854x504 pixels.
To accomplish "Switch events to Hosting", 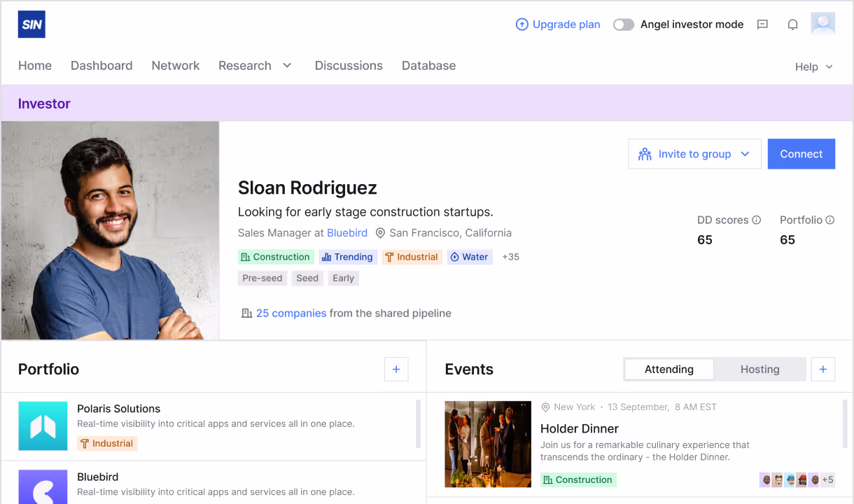I will pyautogui.click(x=759, y=369).
